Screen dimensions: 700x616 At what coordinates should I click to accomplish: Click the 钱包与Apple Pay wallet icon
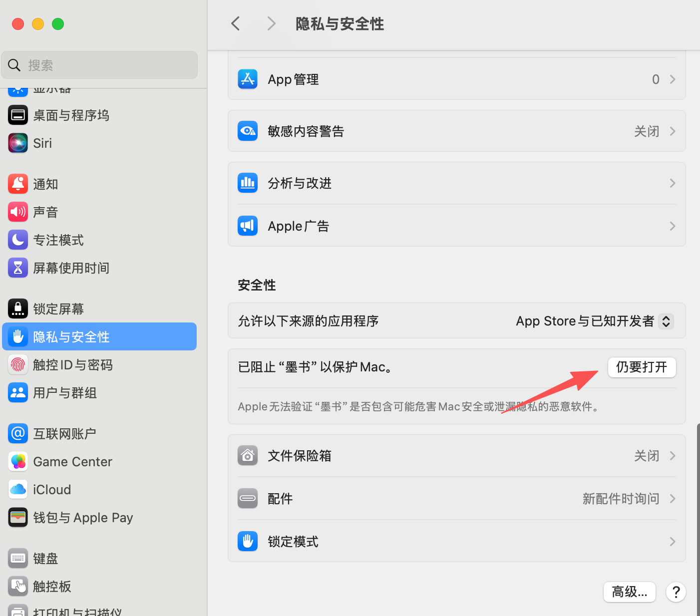coord(18,518)
